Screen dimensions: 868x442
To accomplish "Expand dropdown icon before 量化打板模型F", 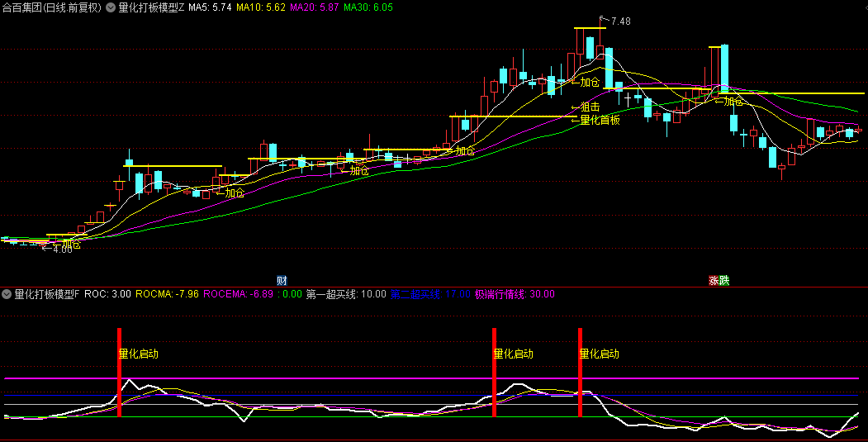I will pos(7,294).
